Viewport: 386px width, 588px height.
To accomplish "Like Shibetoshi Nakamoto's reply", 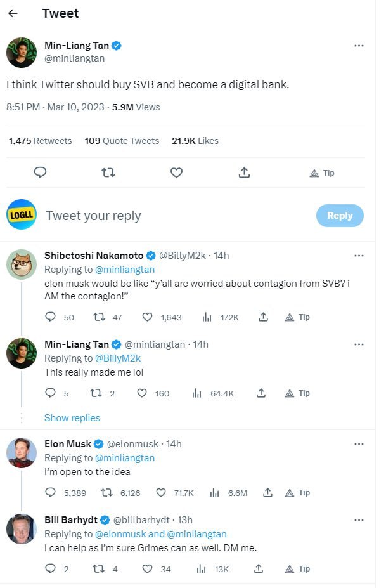I will point(147,317).
